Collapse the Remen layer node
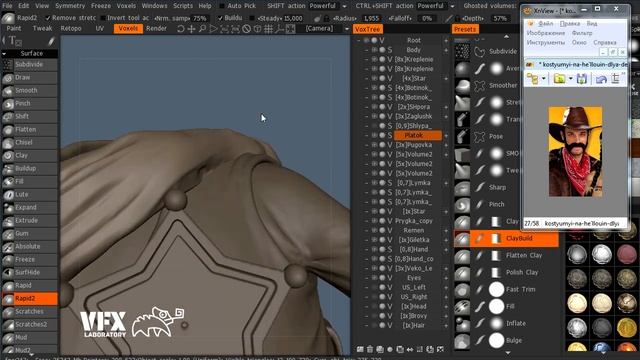The image size is (640, 360). 366,230
